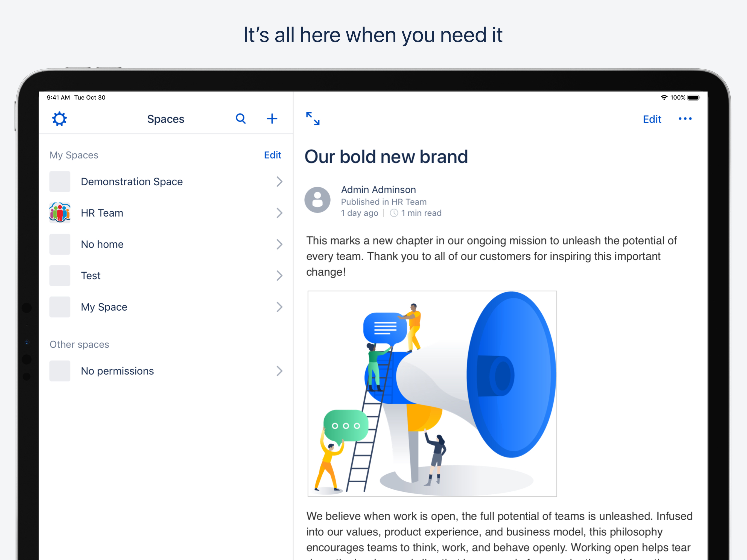Open settings via the gear icon
The image size is (747, 560).
pyautogui.click(x=59, y=119)
